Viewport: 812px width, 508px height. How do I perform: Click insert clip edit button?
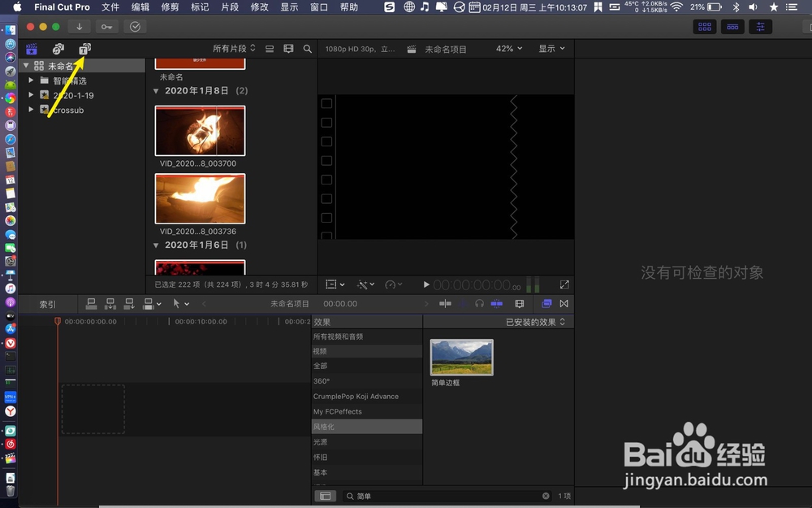pos(110,304)
